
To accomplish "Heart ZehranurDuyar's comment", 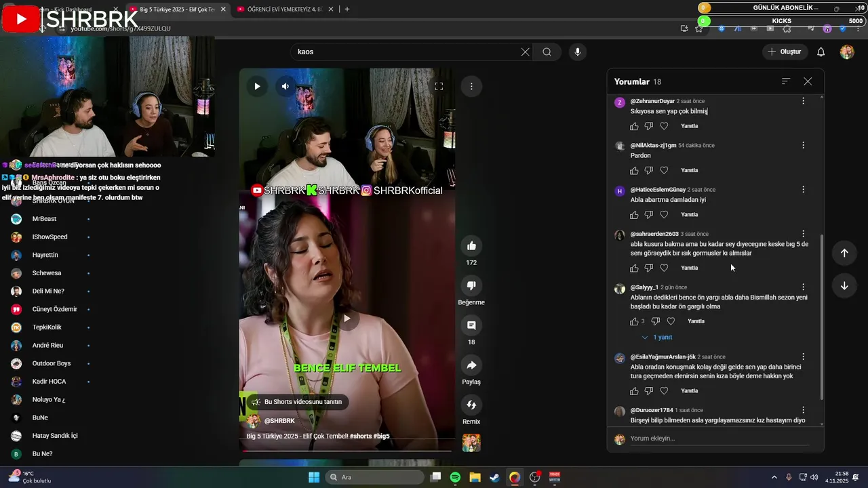I will [x=664, y=126].
